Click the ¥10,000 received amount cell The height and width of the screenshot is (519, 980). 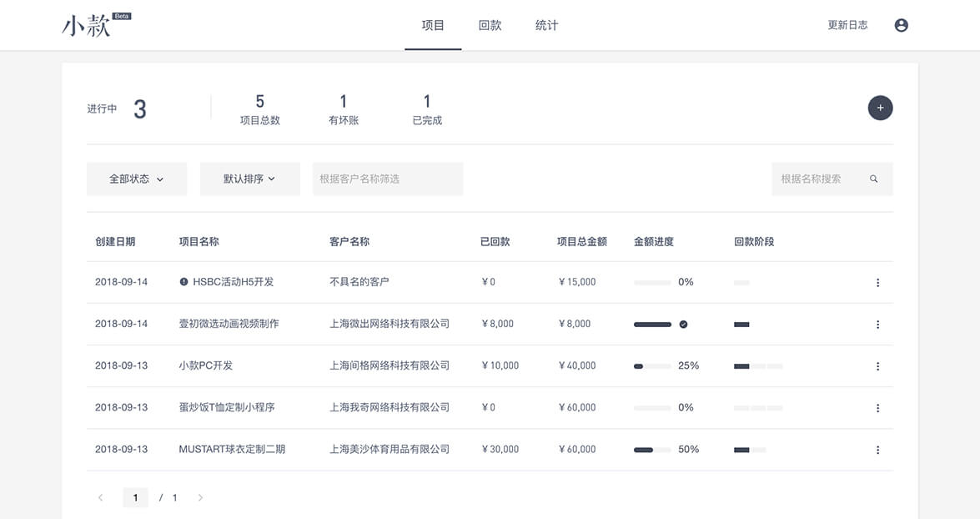tap(500, 365)
